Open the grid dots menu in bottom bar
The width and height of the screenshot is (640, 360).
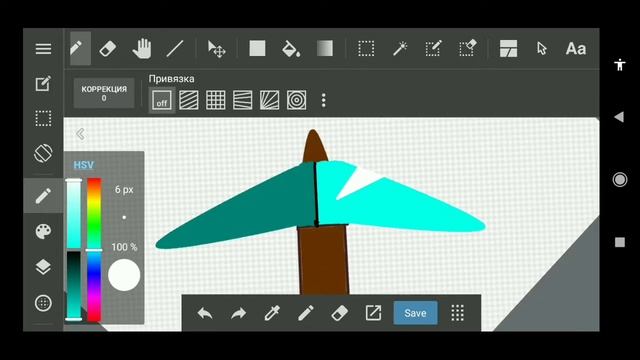coord(458,313)
